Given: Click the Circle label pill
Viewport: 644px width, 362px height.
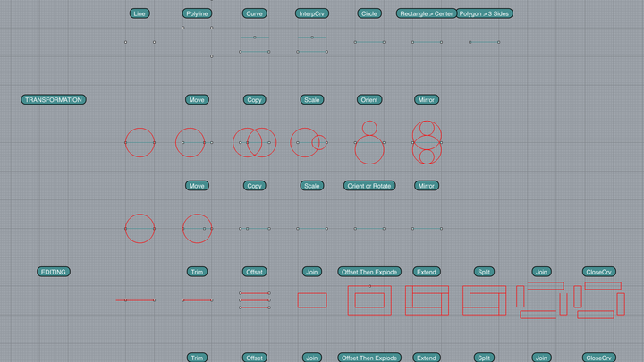Looking at the screenshot, I should coord(369,13).
